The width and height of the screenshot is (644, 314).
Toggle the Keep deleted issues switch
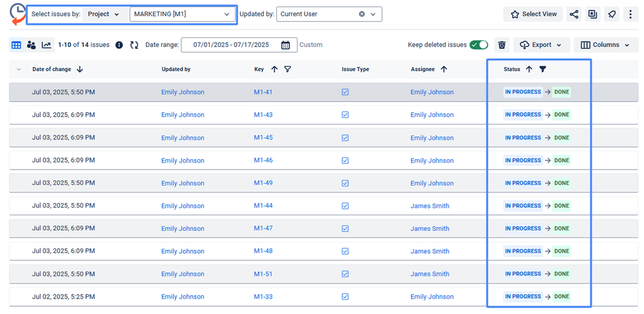478,44
